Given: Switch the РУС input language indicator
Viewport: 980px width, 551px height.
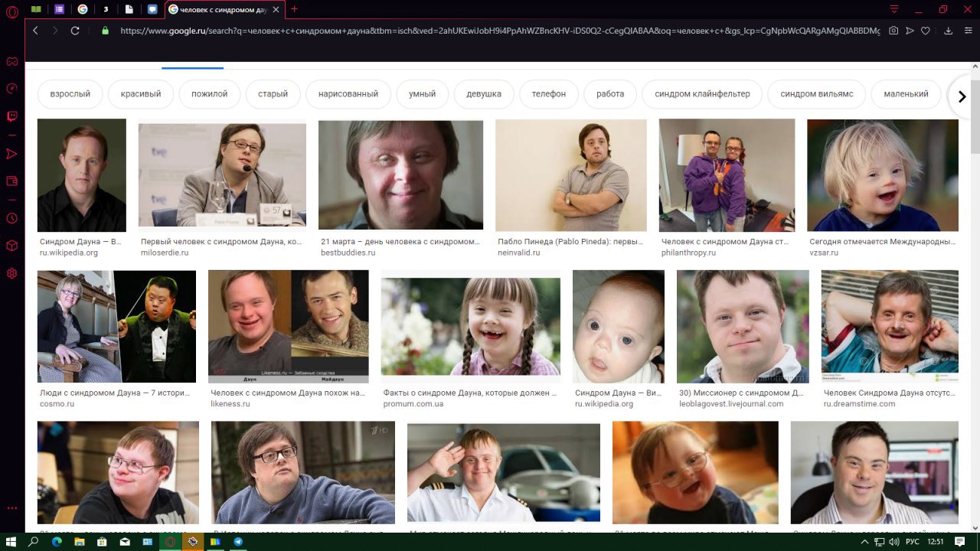Looking at the screenshot, I should coord(913,541).
